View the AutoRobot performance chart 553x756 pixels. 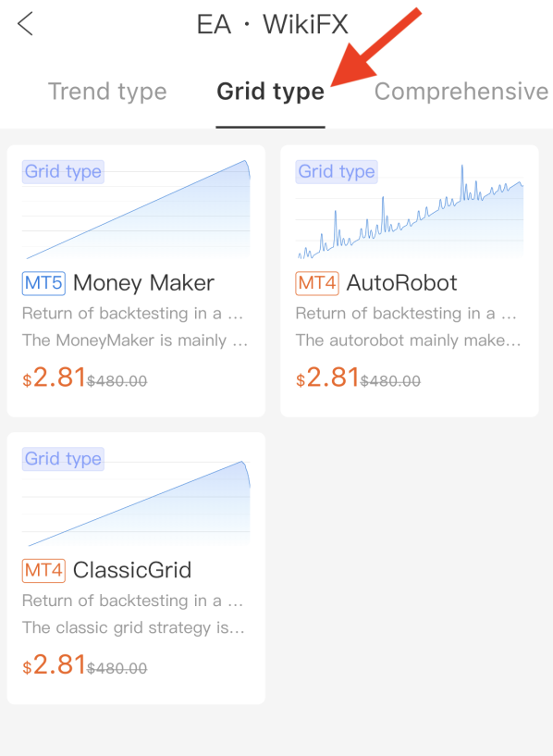(x=410, y=210)
